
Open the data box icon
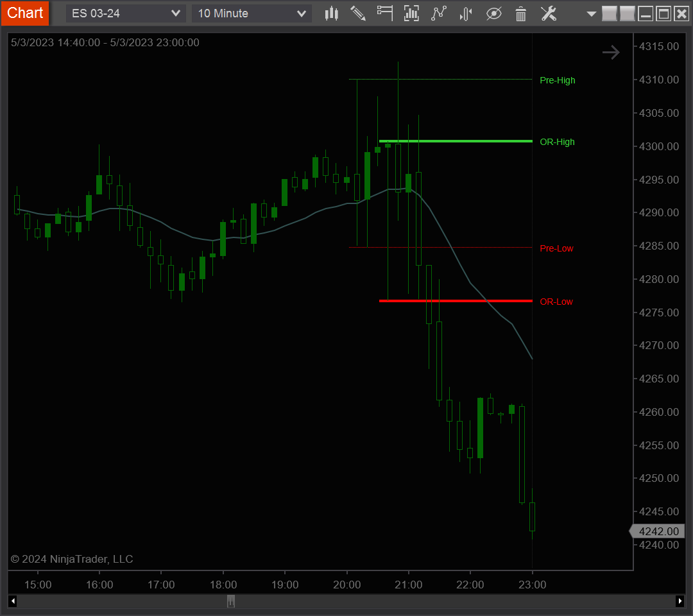[x=411, y=13]
